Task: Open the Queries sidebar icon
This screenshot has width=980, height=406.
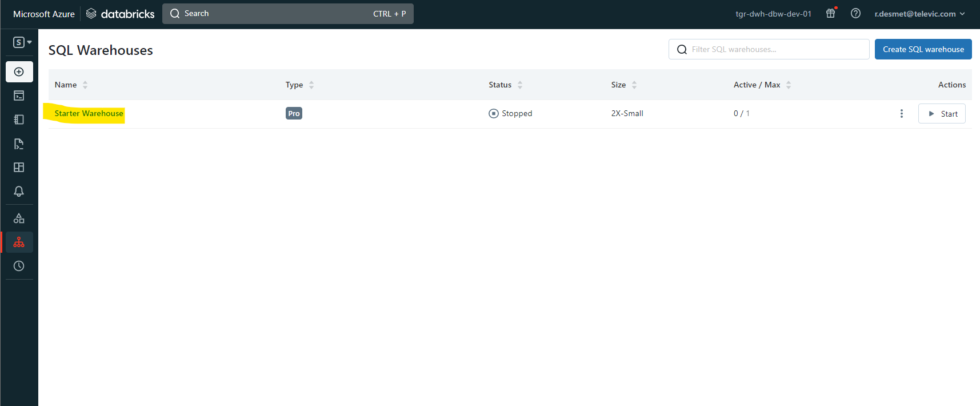Action: click(x=19, y=120)
